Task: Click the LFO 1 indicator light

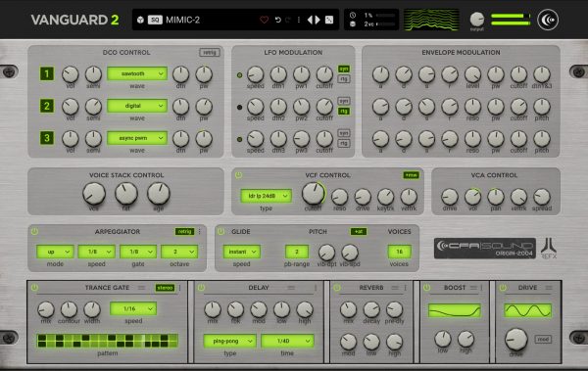Action: (x=240, y=75)
